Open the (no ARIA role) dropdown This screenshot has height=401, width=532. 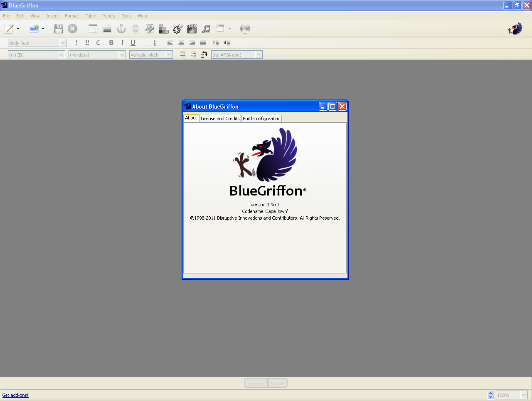point(236,54)
